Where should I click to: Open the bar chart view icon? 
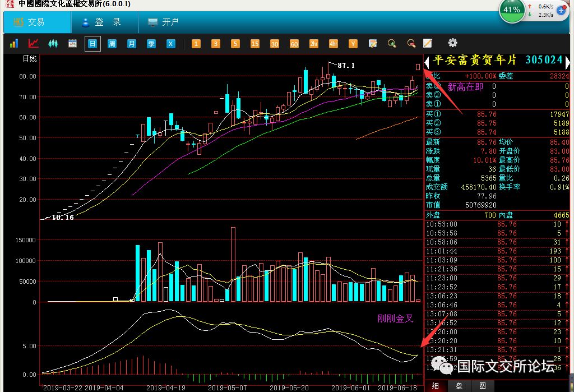coord(14,44)
